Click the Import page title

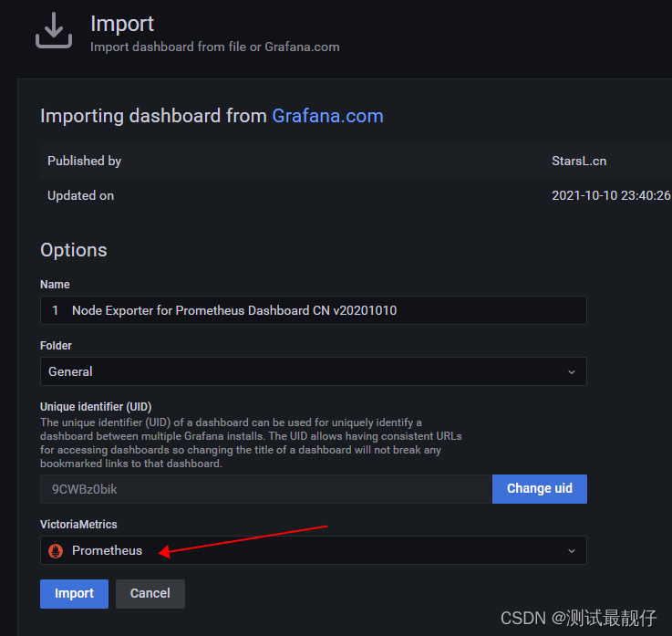pyautogui.click(x=122, y=24)
